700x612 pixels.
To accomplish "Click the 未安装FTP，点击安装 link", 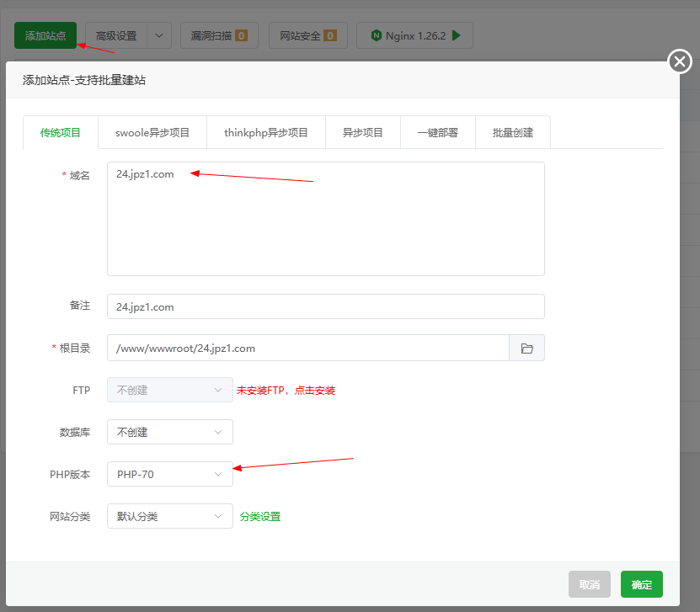I will click(x=286, y=391).
